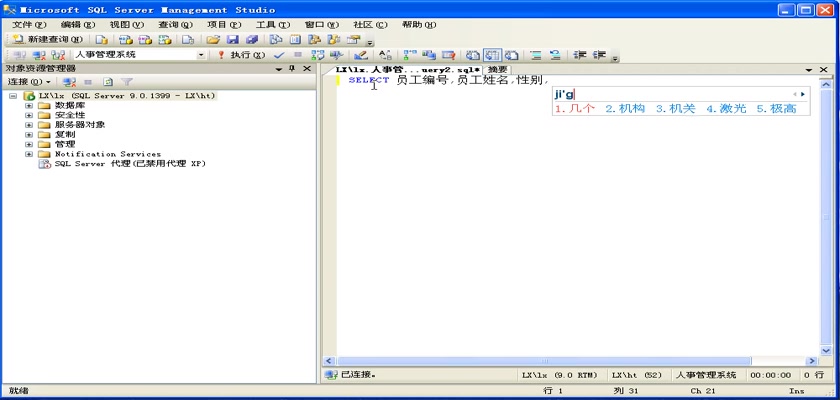Screen dimensions: 840x400
Task: Expand the 管理 folder
Action: (29, 144)
